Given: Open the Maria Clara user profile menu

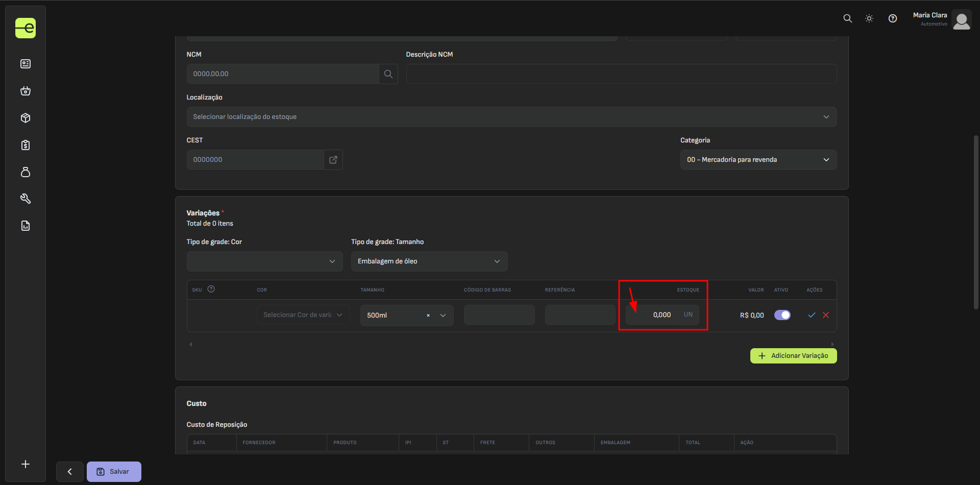Looking at the screenshot, I should tap(941, 19).
